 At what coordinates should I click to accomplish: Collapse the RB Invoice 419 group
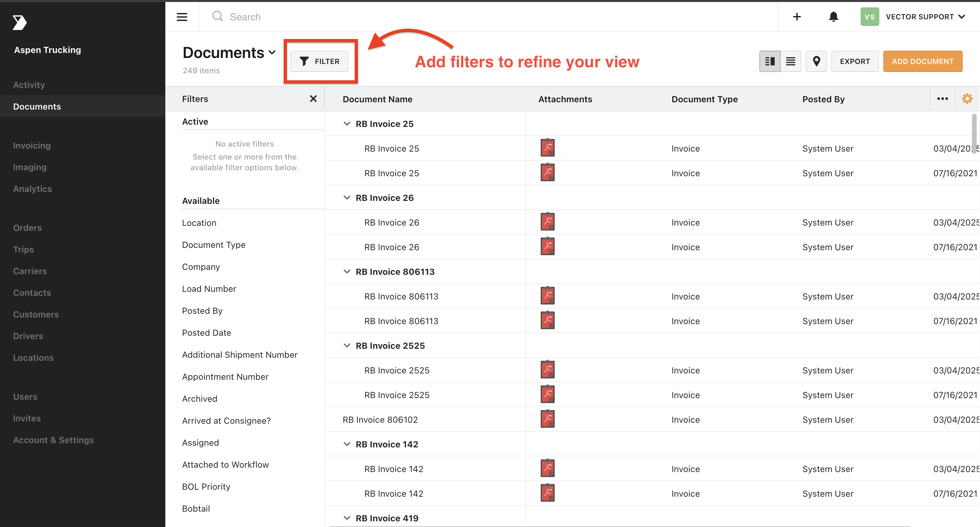(x=347, y=518)
